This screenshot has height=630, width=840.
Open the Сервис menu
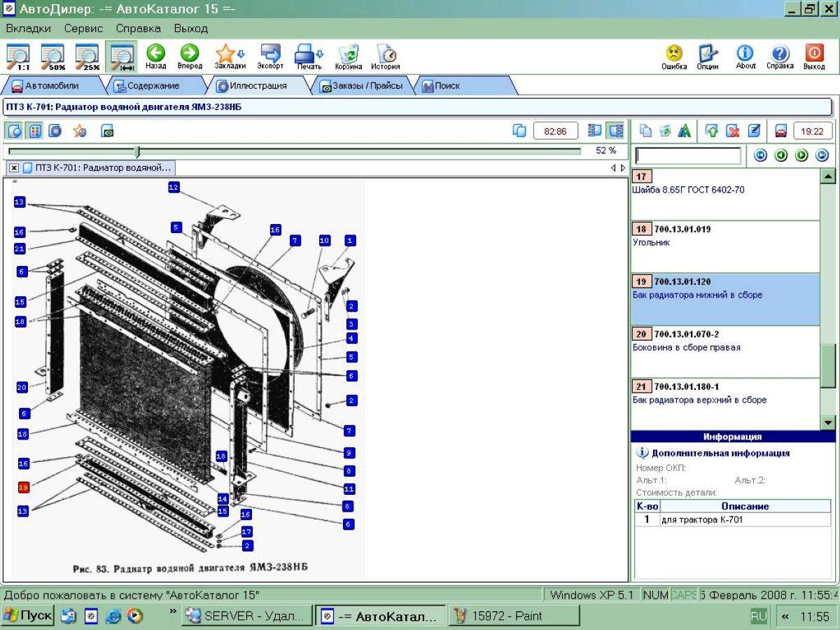tap(83, 29)
